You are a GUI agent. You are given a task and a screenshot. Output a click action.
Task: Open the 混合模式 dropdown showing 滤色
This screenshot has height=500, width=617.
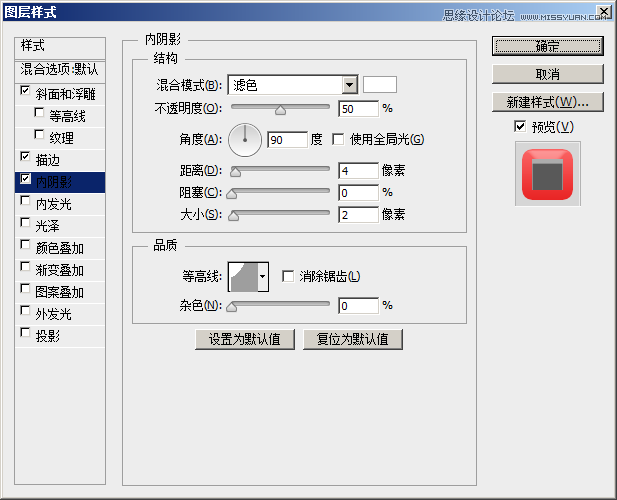click(x=292, y=85)
